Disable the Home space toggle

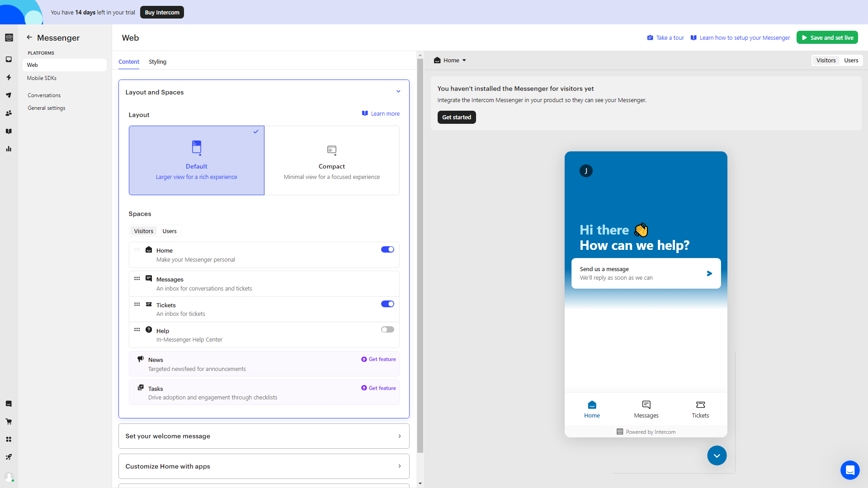387,249
